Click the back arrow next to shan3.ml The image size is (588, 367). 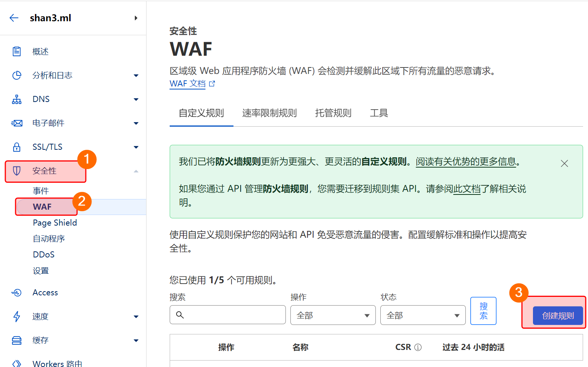[14, 18]
